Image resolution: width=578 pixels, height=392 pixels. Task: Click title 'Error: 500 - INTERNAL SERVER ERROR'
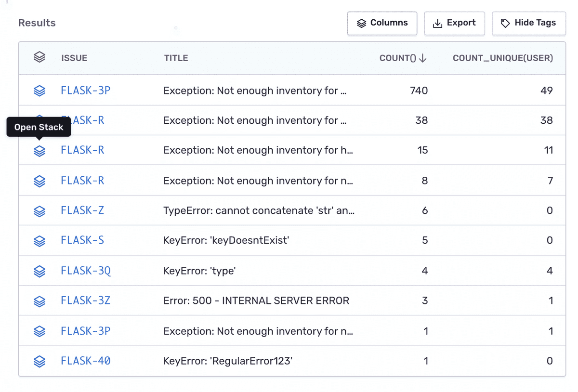click(x=256, y=301)
